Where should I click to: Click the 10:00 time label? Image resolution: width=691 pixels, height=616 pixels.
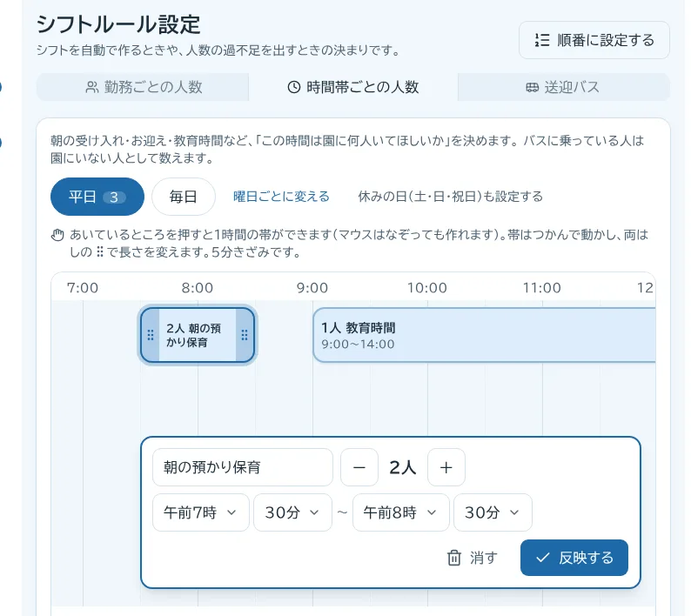427,288
